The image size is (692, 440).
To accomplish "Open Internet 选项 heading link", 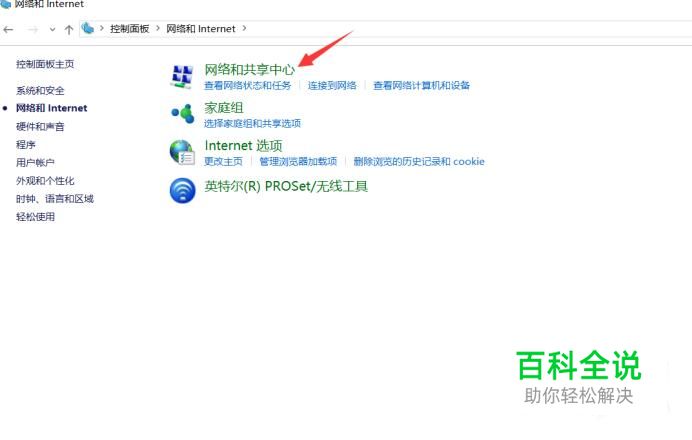I will point(243,146).
